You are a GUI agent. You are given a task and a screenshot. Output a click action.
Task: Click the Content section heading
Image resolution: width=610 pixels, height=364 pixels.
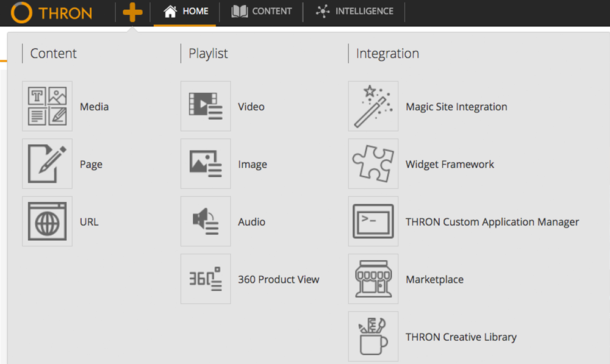[x=53, y=53]
